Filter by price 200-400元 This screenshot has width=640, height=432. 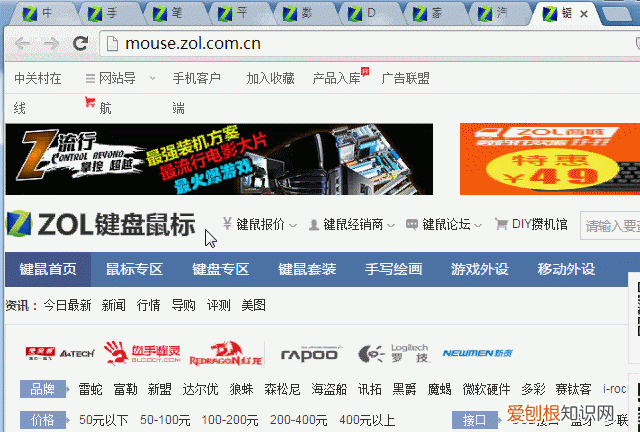tap(298, 420)
